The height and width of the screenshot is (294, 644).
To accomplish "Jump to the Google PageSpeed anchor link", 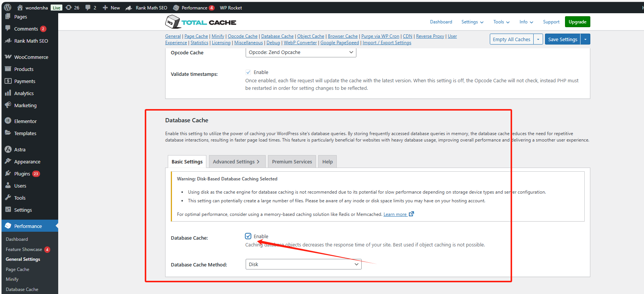I will [340, 43].
